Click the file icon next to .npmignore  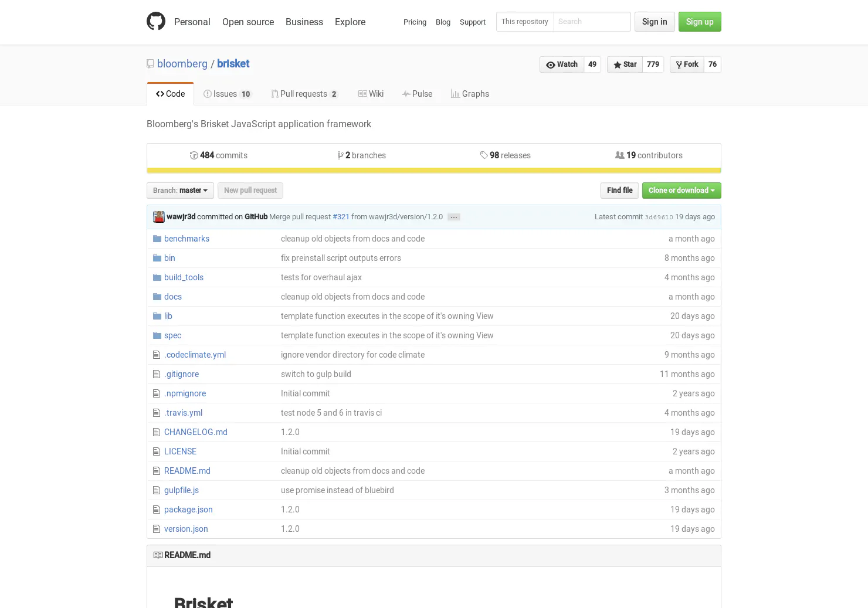point(157,393)
